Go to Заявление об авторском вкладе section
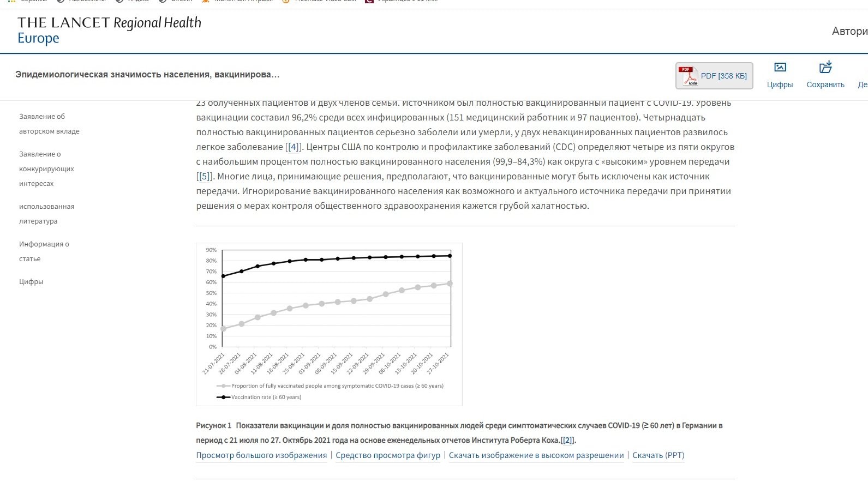868x488 pixels. [49, 124]
